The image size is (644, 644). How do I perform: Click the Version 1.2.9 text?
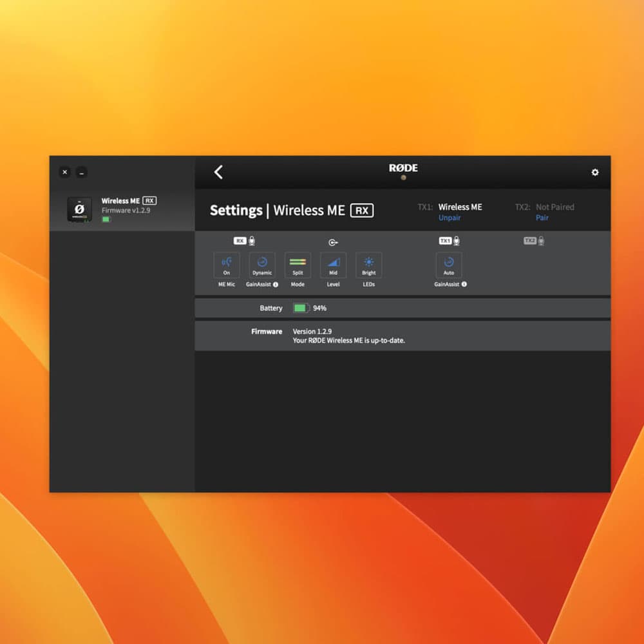pyautogui.click(x=312, y=332)
